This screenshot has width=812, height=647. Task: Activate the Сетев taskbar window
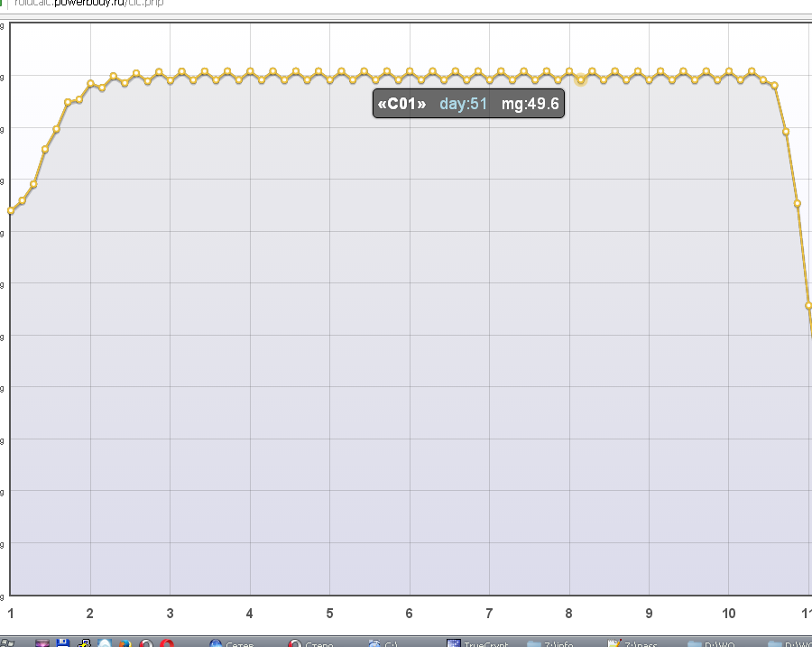coord(235,642)
